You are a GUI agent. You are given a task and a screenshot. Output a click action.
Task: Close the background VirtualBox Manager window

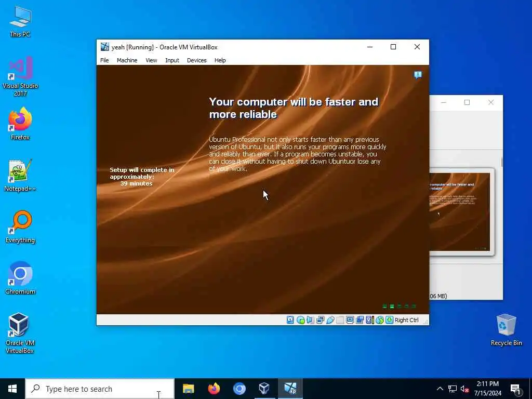tap(490, 102)
